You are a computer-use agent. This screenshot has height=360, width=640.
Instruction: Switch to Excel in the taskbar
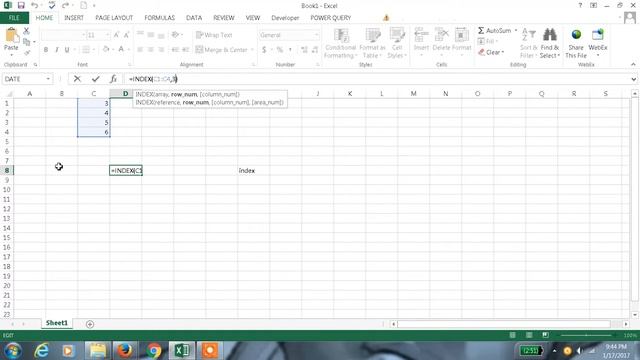182,351
